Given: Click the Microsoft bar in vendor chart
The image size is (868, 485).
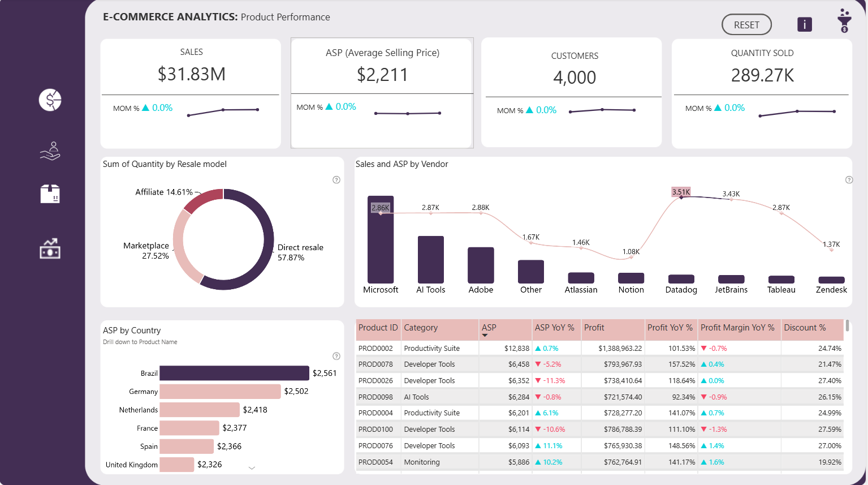Looking at the screenshot, I should (x=381, y=241).
